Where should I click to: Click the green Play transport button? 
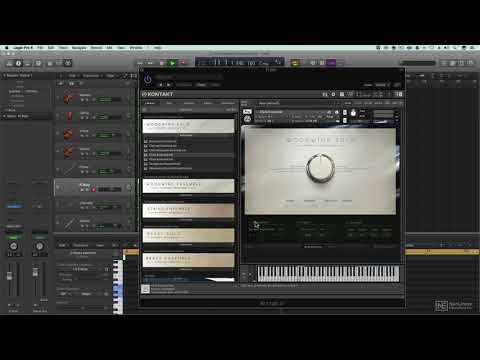tap(172, 63)
